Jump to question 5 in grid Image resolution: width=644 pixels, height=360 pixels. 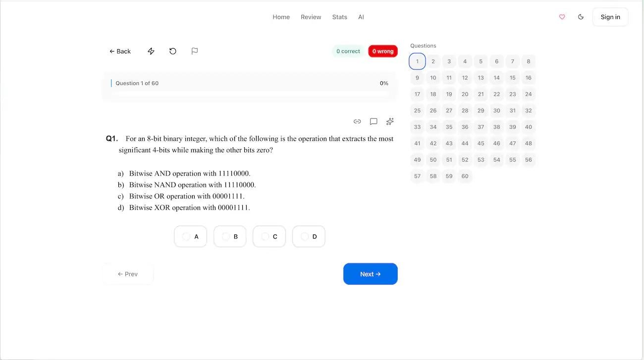pos(481,61)
